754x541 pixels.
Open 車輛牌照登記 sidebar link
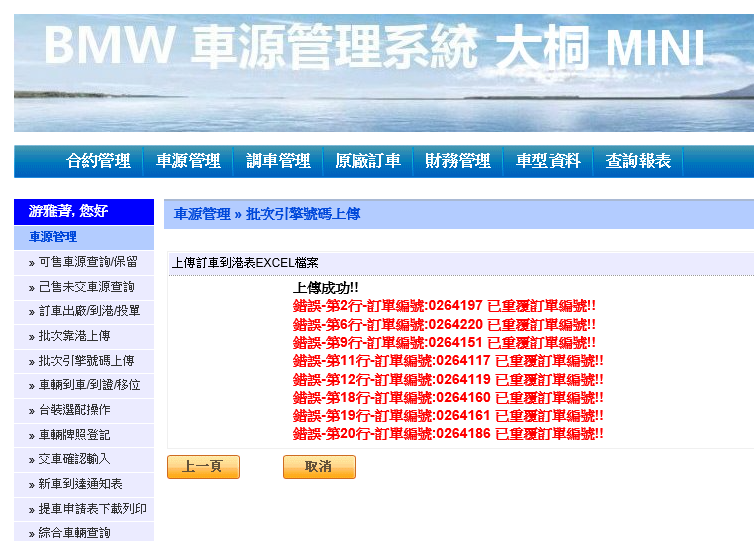click(75, 435)
